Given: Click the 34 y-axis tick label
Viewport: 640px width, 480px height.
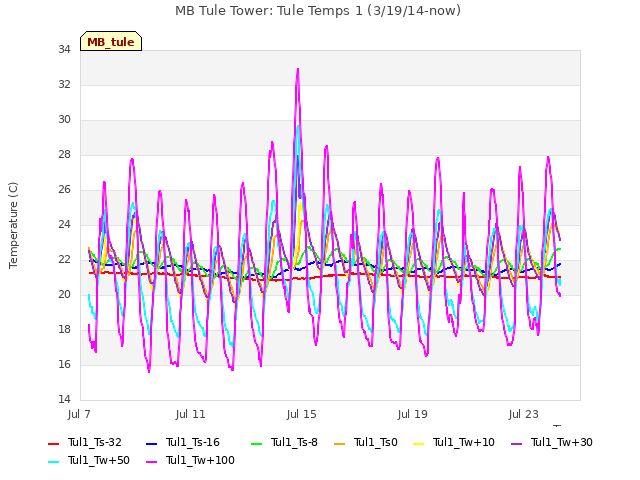Looking at the screenshot, I should click(x=64, y=49).
